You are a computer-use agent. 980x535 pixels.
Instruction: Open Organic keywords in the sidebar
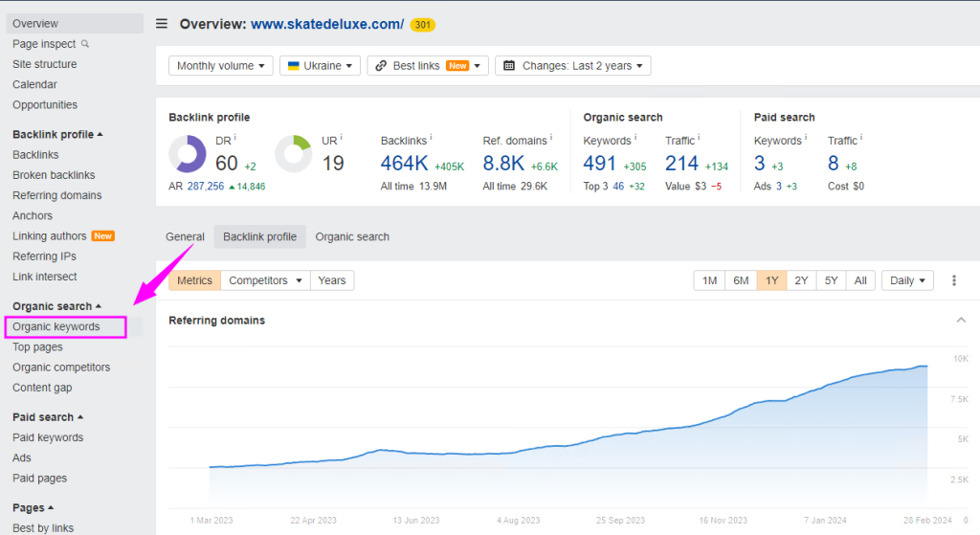[x=56, y=327]
